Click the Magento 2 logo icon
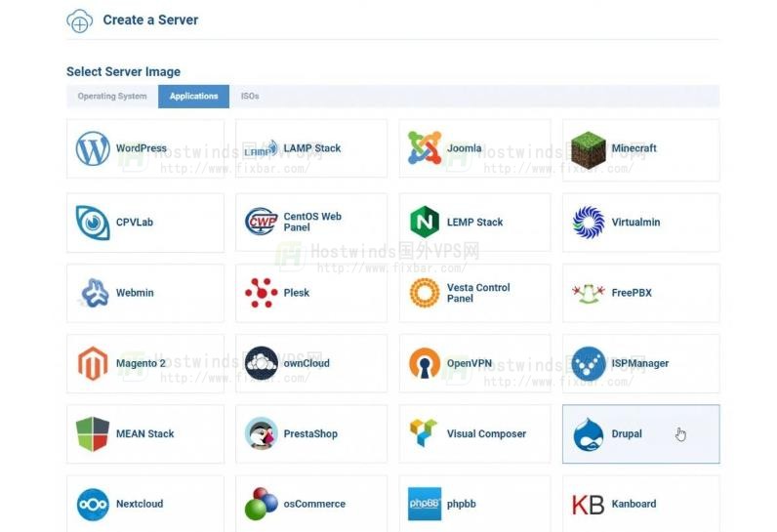777x532 pixels. click(x=93, y=363)
